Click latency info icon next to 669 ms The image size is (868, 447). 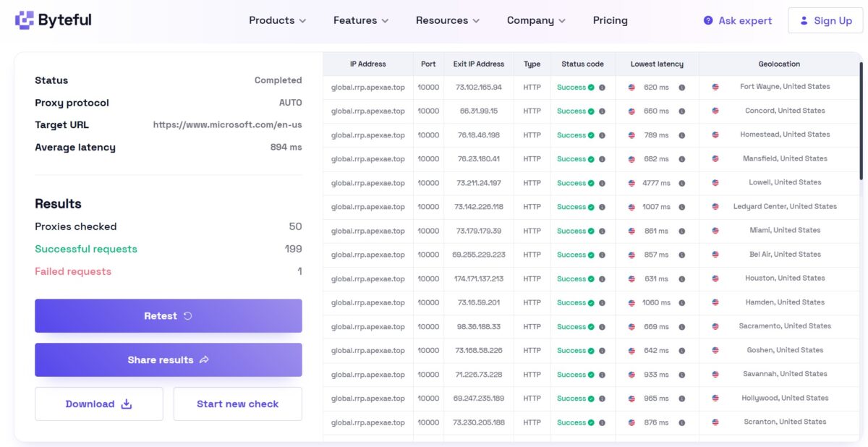point(681,327)
